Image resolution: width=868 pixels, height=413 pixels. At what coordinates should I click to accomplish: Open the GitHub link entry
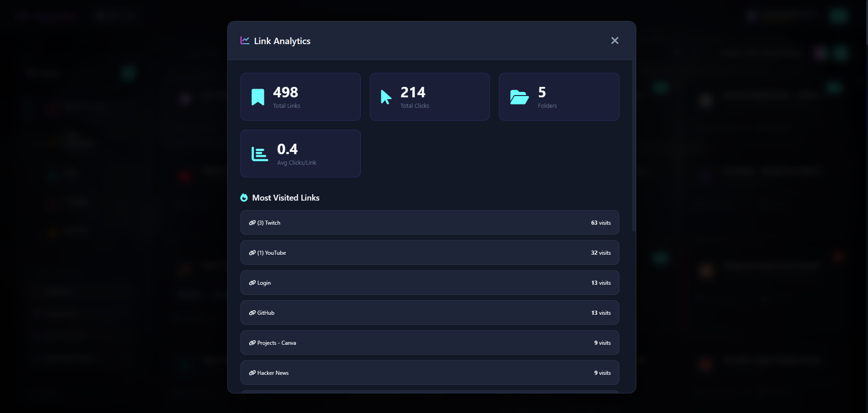(x=429, y=312)
